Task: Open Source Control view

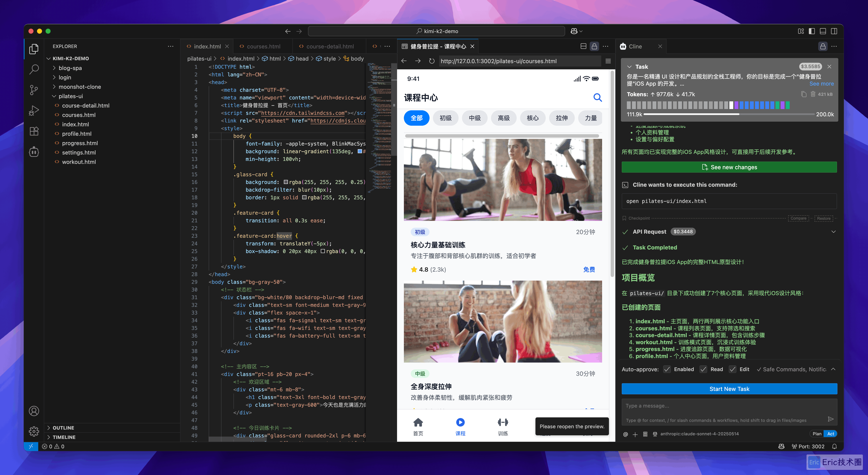Action: [x=34, y=90]
